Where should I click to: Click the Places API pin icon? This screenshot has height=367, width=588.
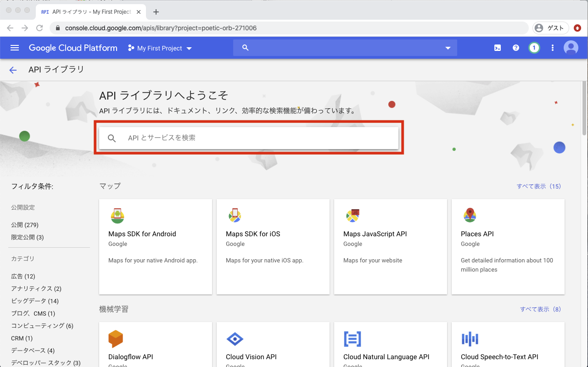click(470, 215)
